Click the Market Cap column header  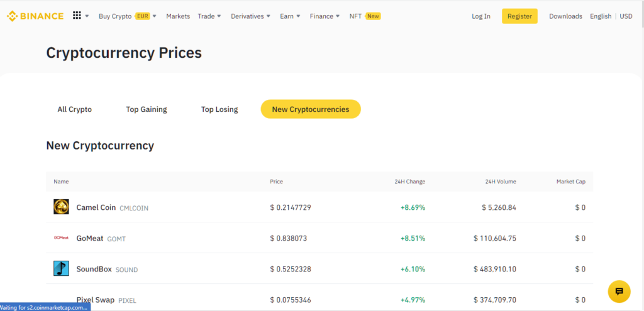point(571,182)
